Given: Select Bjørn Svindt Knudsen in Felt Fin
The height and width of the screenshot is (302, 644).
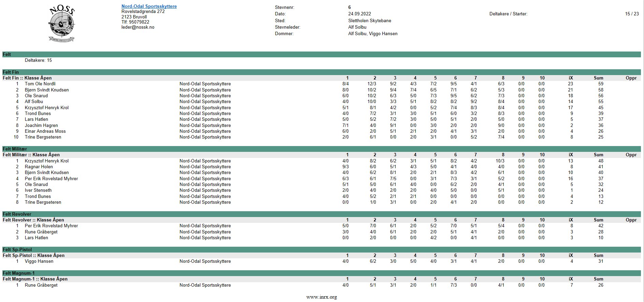Looking at the screenshot, I should pos(47,90).
